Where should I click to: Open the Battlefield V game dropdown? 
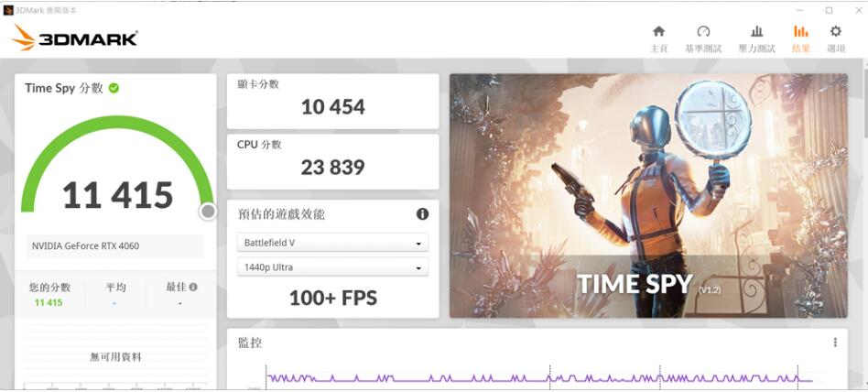[x=332, y=243]
